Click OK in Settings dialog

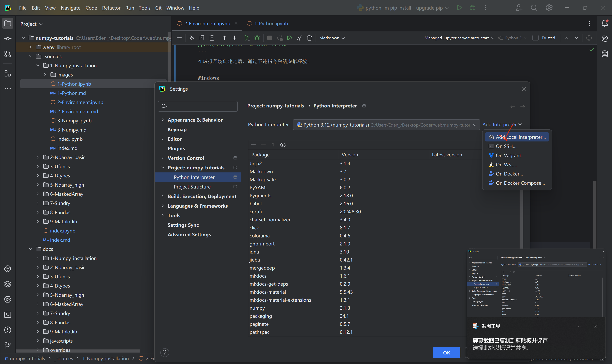click(446, 353)
